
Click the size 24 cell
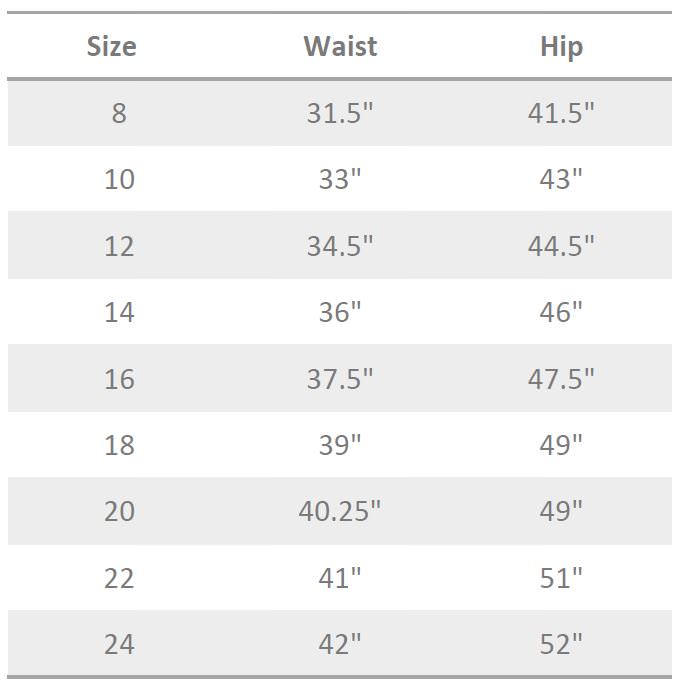pyautogui.click(x=119, y=644)
